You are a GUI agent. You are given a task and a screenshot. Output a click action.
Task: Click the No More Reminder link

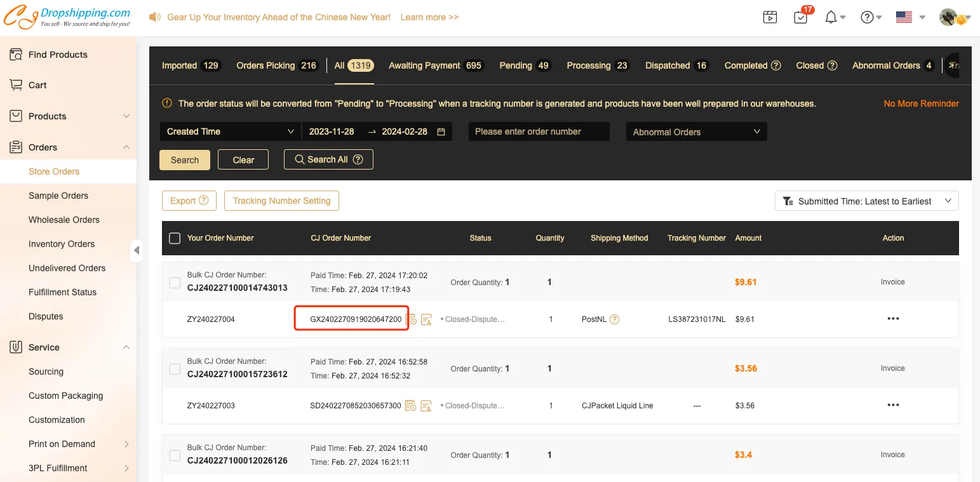tap(921, 104)
